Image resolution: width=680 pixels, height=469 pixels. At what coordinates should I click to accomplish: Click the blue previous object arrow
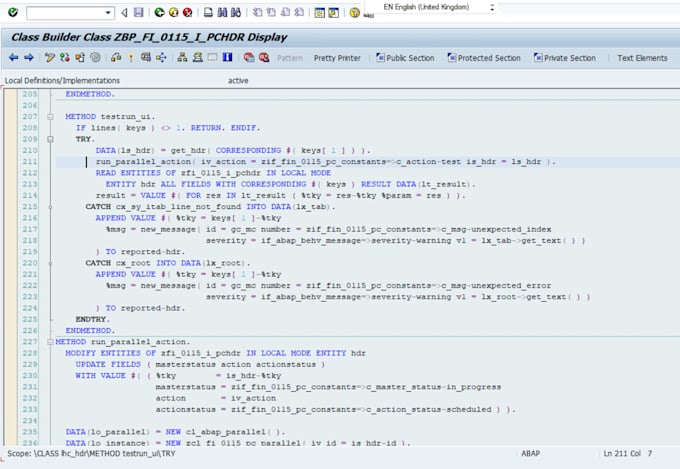[x=14, y=58]
